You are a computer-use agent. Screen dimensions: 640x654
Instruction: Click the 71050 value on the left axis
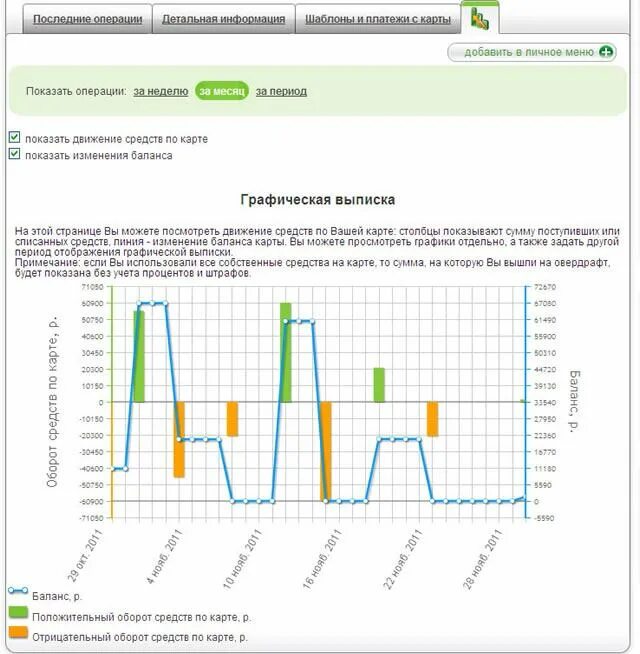92,287
